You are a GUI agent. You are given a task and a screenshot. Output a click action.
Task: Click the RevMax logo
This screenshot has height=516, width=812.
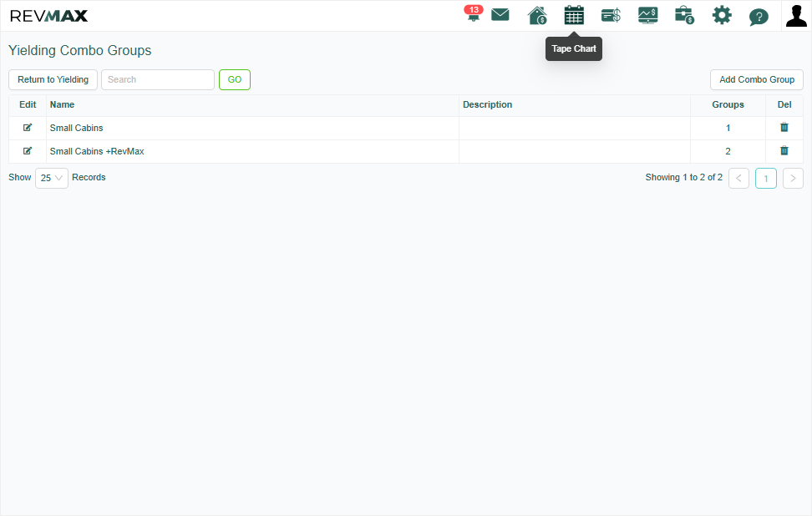(48, 16)
